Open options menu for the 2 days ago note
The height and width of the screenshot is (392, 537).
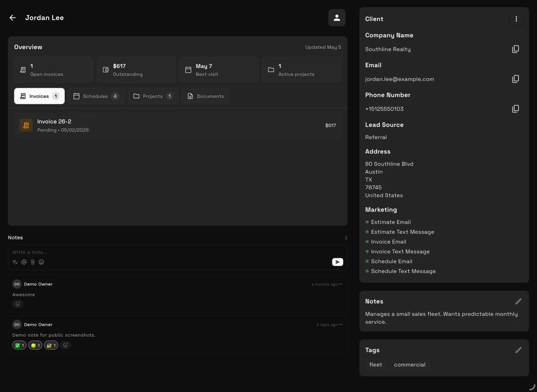click(x=341, y=325)
